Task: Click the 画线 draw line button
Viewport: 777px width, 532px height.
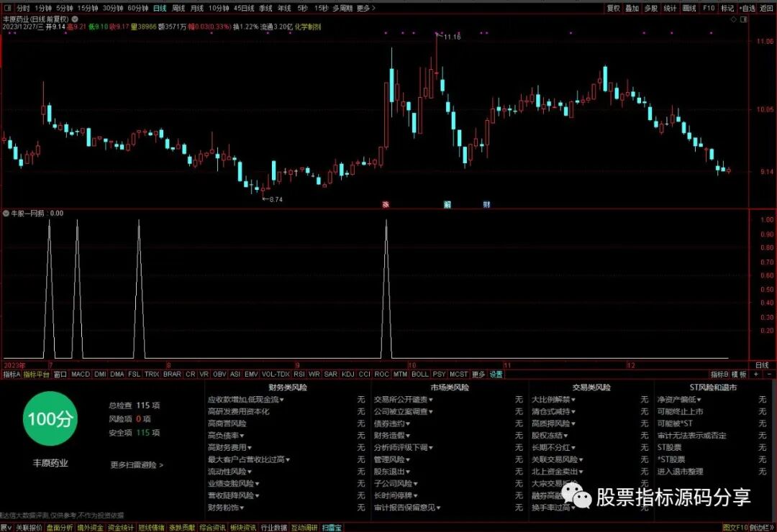Action: pos(689,9)
